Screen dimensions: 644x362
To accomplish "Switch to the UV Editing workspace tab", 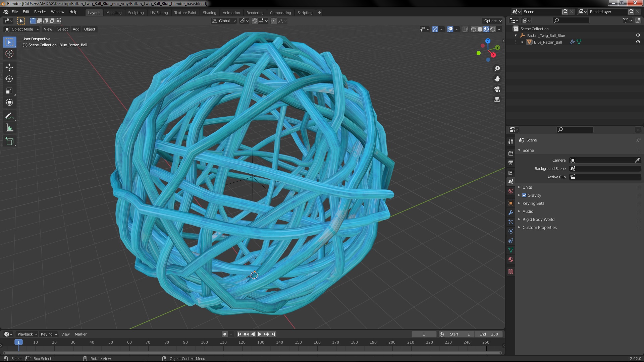I will click(x=159, y=13).
